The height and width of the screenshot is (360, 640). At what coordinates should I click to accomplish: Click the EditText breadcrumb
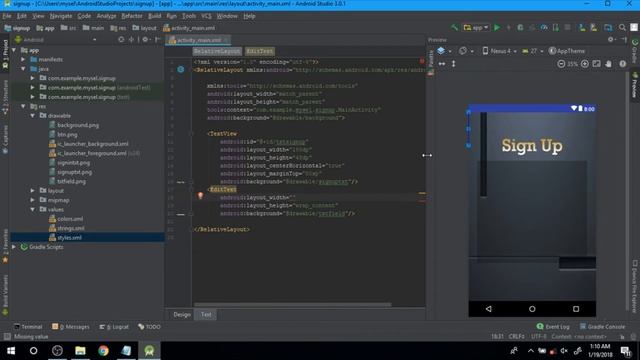[260, 51]
